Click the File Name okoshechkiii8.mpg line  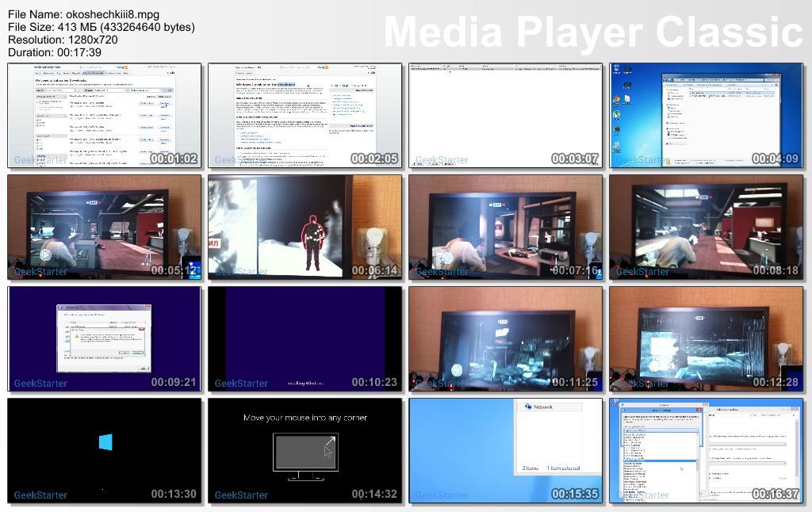click(x=83, y=14)
